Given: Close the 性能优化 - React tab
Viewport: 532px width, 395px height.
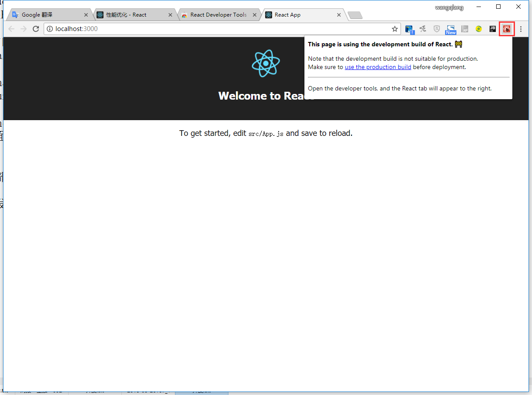Looking at the screenshot, I should (170, 15).
